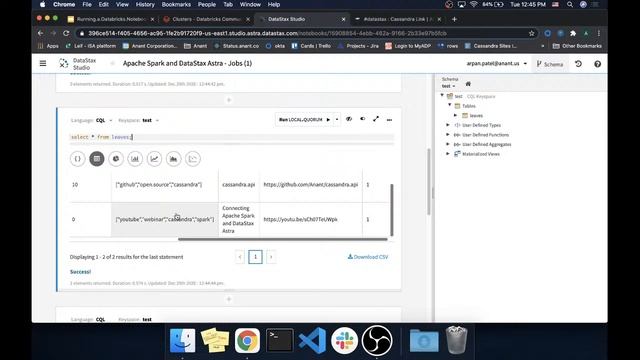
Task: Run the cell with the play arrow
Action: 328,120
